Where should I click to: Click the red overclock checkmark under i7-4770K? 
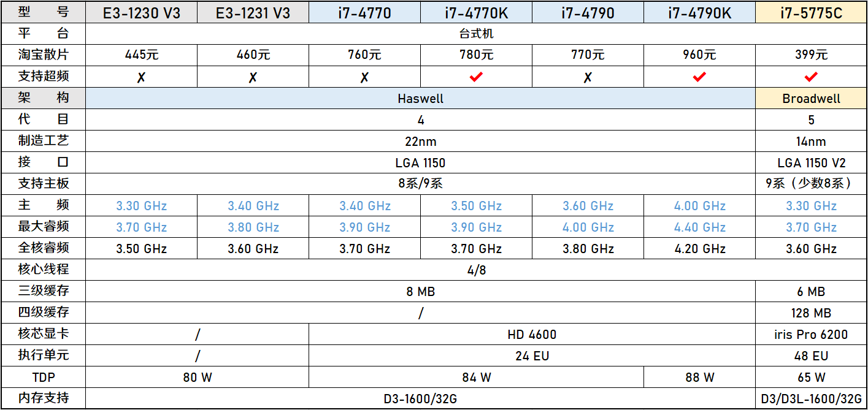point(477,77)
